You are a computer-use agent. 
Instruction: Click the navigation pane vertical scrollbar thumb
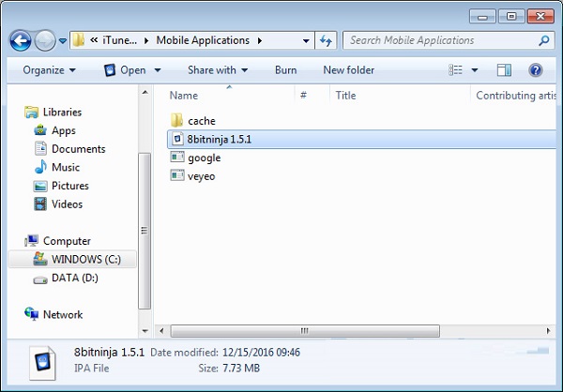(145, 231)
